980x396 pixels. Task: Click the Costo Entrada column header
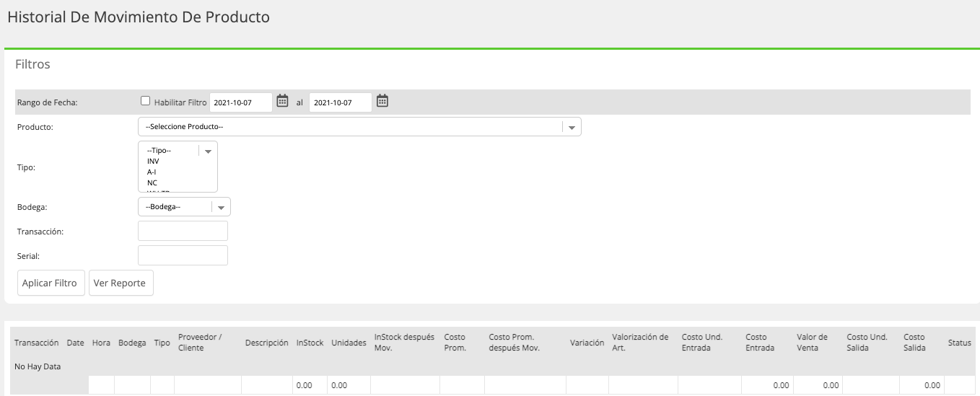(760, 343)
